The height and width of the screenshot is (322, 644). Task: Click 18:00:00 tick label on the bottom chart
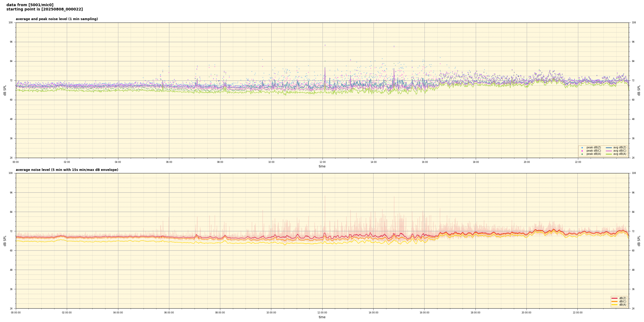(x=475, y=313)
